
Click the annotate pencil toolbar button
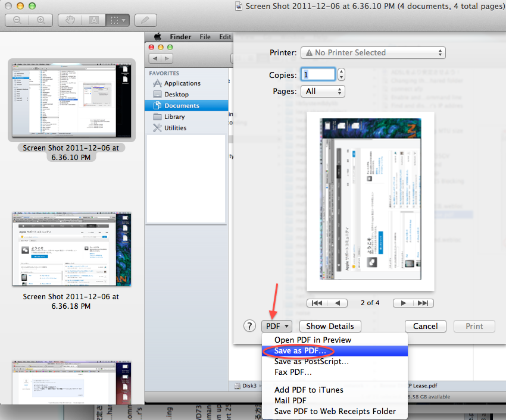pos(145,20)
